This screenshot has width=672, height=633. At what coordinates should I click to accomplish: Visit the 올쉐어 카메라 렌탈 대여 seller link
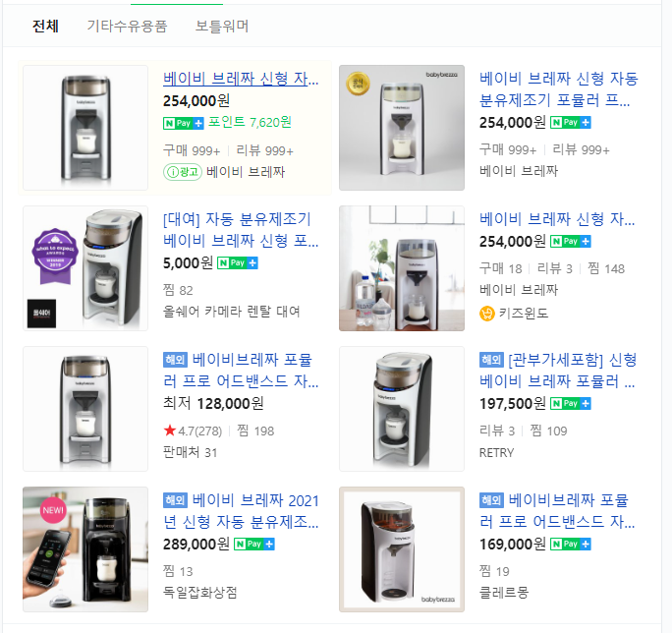(x=232, y=312)
